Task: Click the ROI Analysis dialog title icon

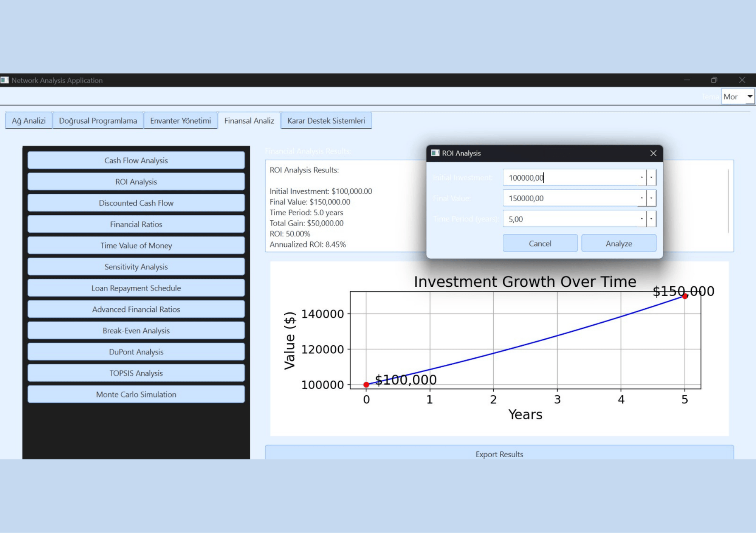Action: pos(435,153)
